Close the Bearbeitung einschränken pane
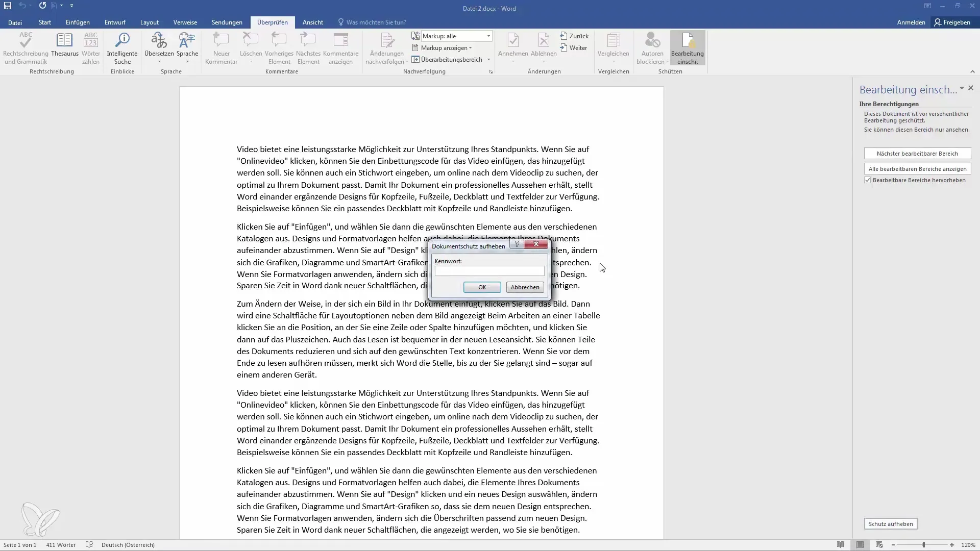980x551 pixels. [971, 88]
